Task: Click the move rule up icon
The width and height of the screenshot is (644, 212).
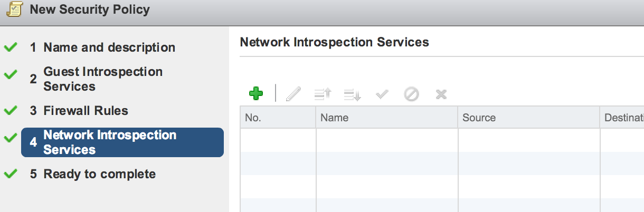Action: 322,94
